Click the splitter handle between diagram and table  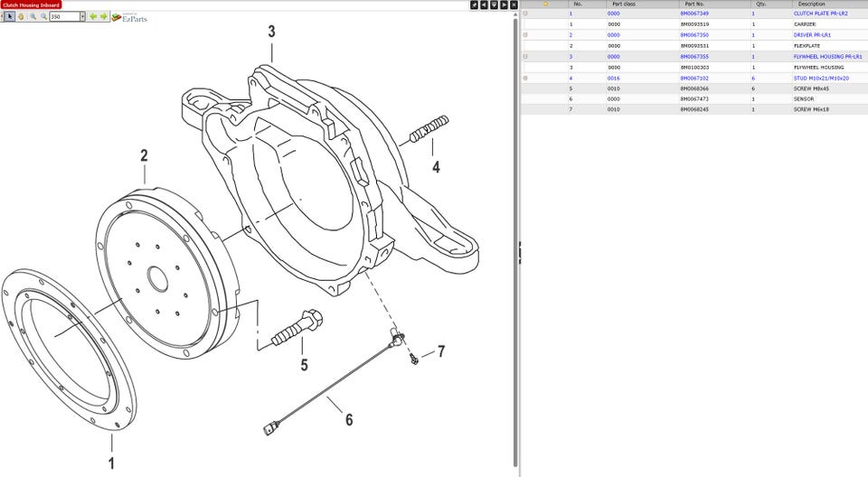coord(520,252)
